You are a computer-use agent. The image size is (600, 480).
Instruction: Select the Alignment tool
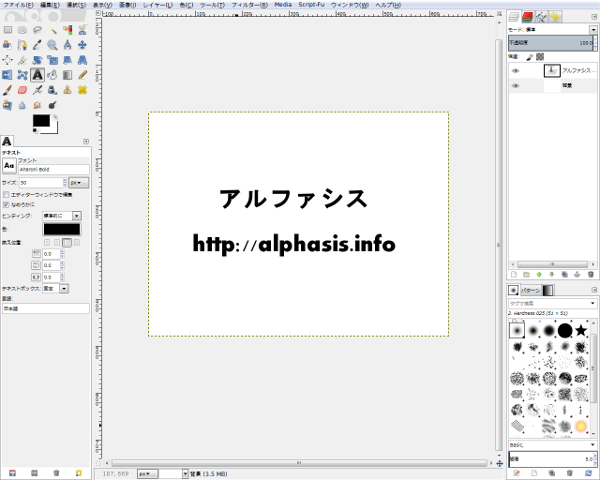[8, 60]
